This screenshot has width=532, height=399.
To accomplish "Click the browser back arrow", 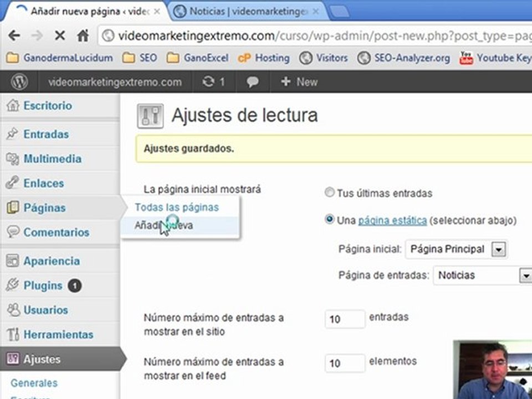I will tap(14, 35).
